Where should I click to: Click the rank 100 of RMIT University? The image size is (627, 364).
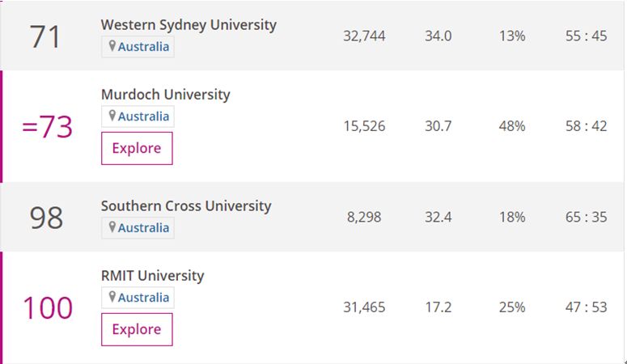click(x=47, y=308)
